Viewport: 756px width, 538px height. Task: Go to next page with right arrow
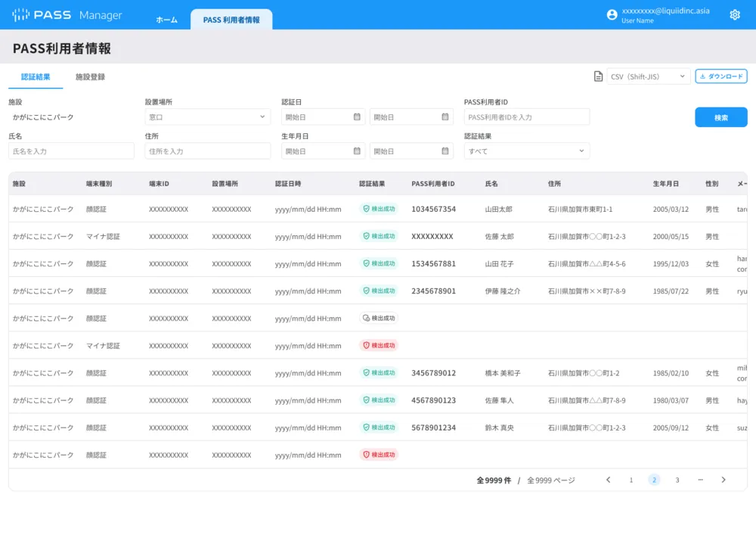point(723,480)
